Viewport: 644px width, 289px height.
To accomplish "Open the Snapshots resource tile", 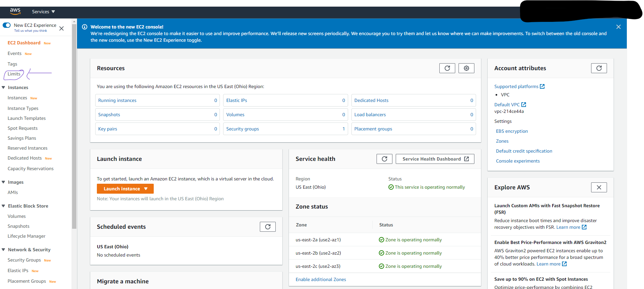I will click(x=157, y=115).
